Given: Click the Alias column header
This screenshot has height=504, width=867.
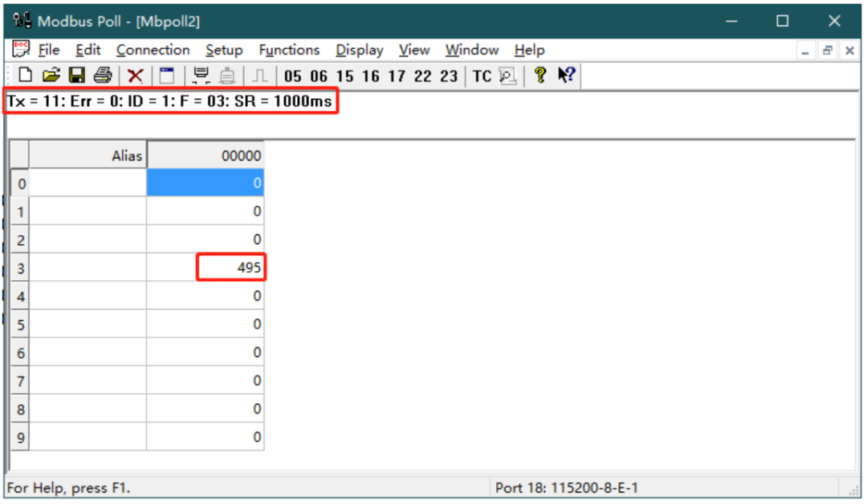Looking at the screenshot, I should point(88,155).
